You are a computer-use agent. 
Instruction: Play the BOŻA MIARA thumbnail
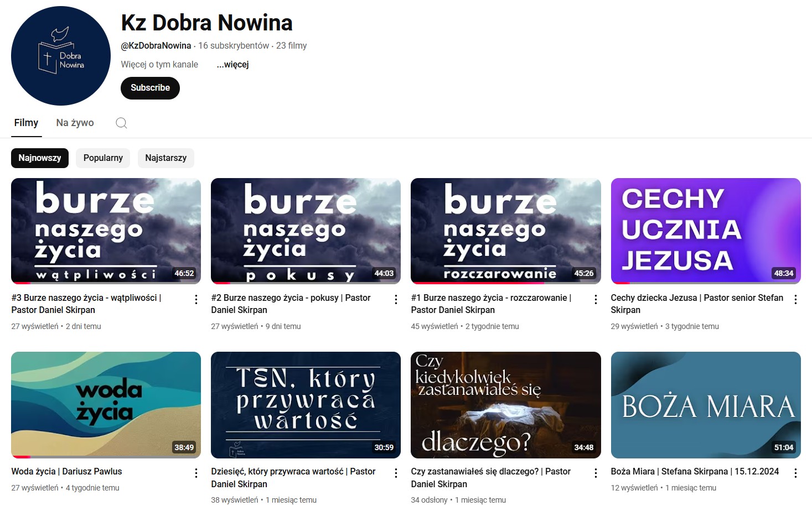click(x=706, y=405)
